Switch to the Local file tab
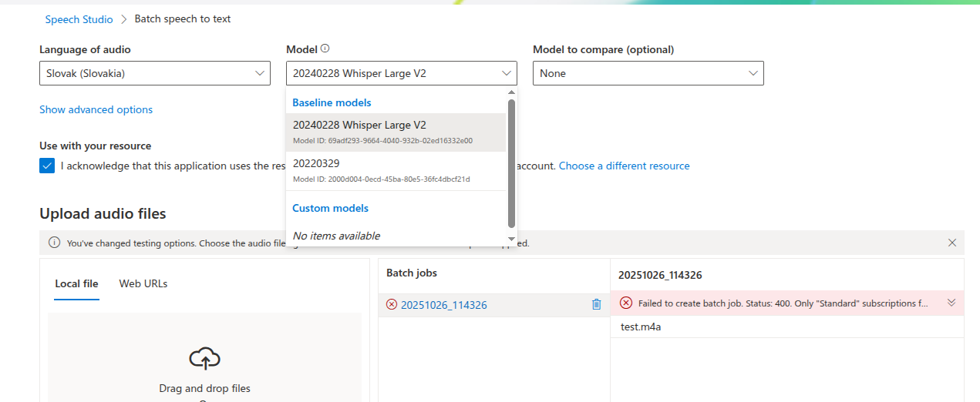The image size is (980, 402). [76, 283]
